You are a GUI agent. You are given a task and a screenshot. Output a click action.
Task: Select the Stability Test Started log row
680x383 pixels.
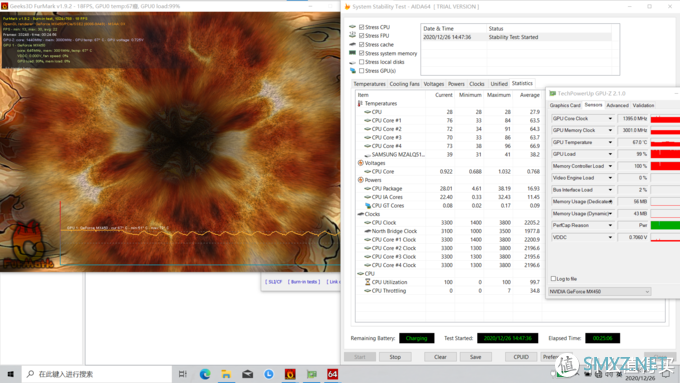[x=516, y=37]
